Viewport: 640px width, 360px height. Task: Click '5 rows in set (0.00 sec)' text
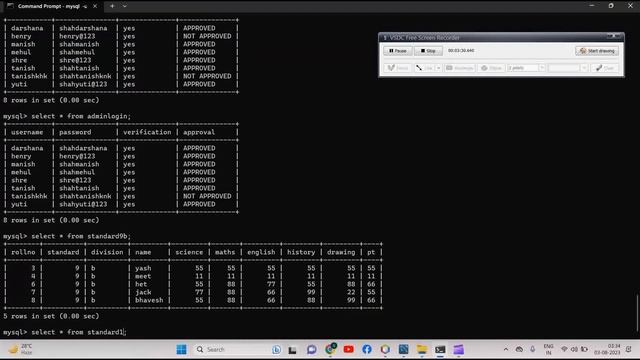[51, 316]
